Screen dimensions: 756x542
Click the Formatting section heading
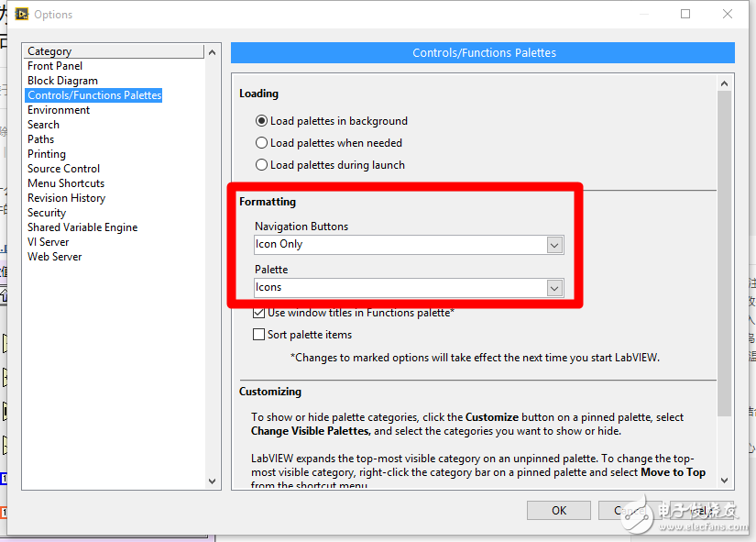pos(268,202)
